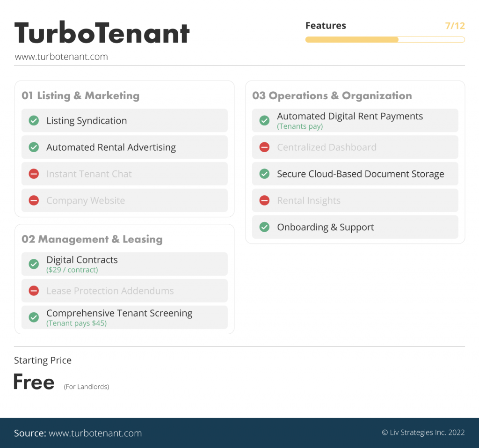Click the red minus beside Lease Protection Addendums
The height and width of the screenshot is (448, 479).
(x=34, y=291)
